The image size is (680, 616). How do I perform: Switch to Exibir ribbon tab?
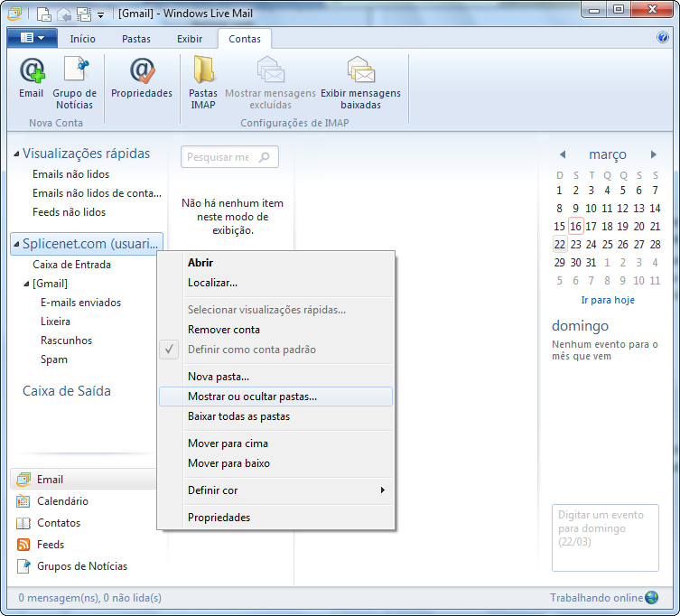click(x=190, y=39)
